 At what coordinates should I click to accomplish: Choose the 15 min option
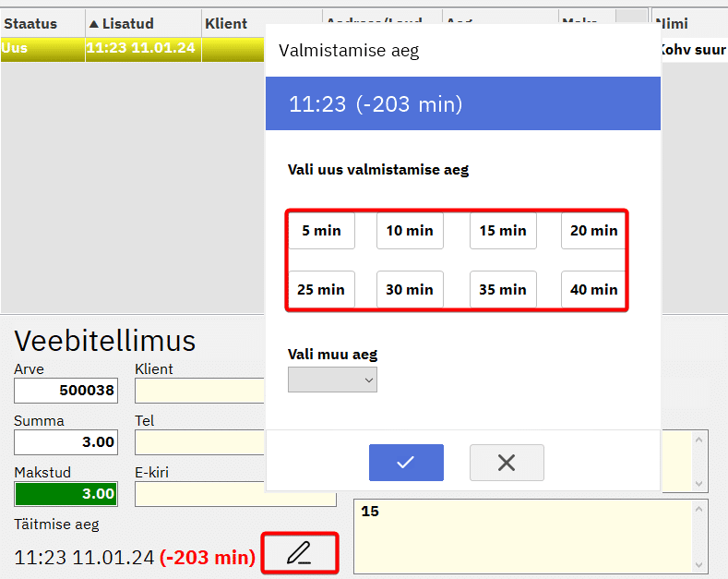[503, 231]
